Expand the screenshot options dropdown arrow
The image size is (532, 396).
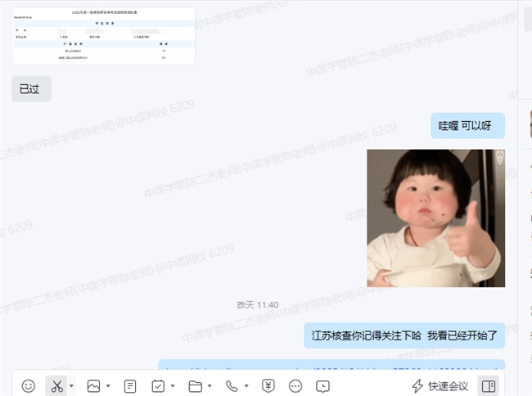[72, 385]
